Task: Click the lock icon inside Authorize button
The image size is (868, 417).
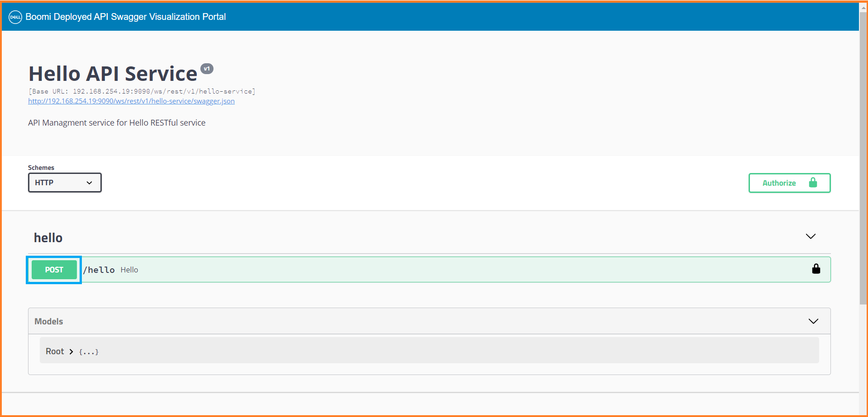Action: pos(813,183)
